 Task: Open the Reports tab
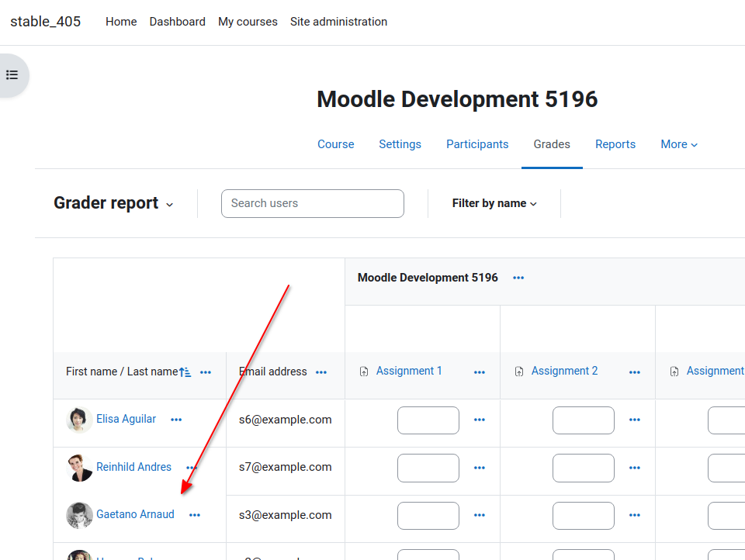click(615, 144)
